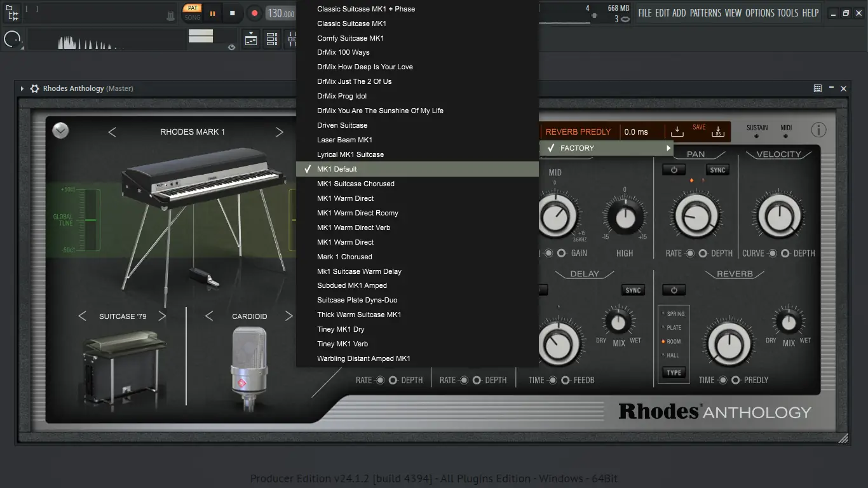Click the tempo 130.000 display
Image resolution: width=868 pixels, height=488 pixels.
point(281,13)
